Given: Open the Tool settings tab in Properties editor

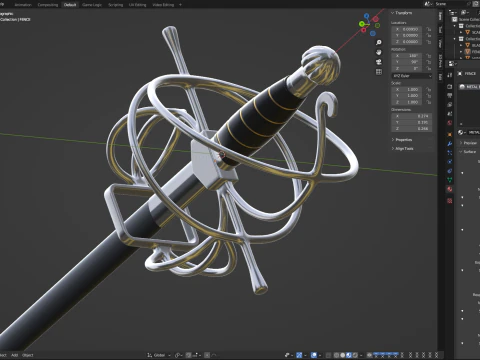Looking at the screenshot, I should (450, 75).
